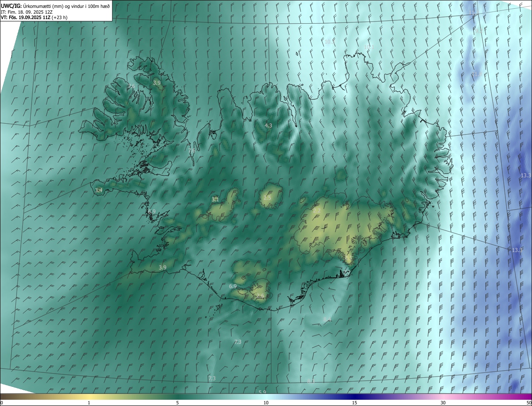Viewport: 532px width, 406px height.
Task: Click the color scale label '30'
Action: (x=443, y=403)
